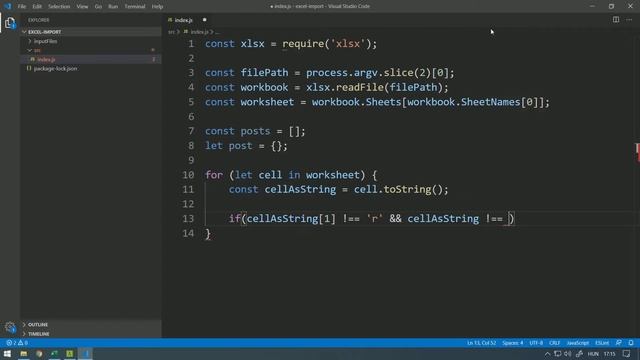Screen dimensions: 640x360
Task: Click the green app icon next to Excel on the taskbar
Action: click(70, 353)
